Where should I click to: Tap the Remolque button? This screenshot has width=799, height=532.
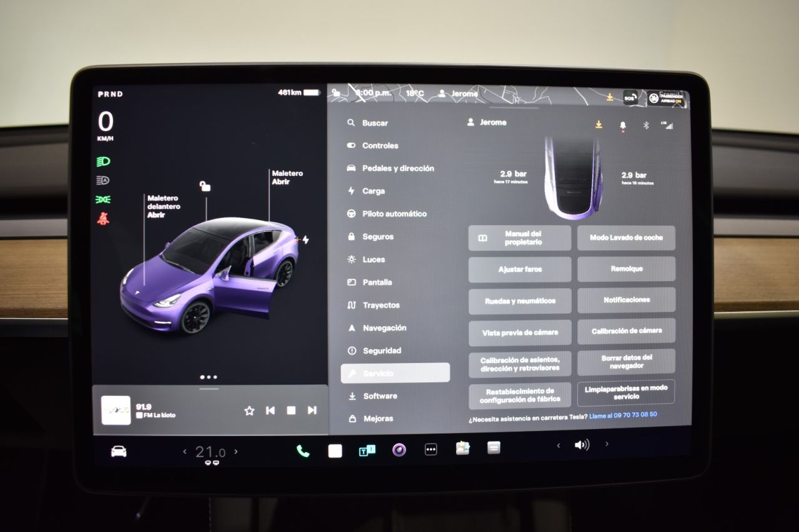[626, 269]
